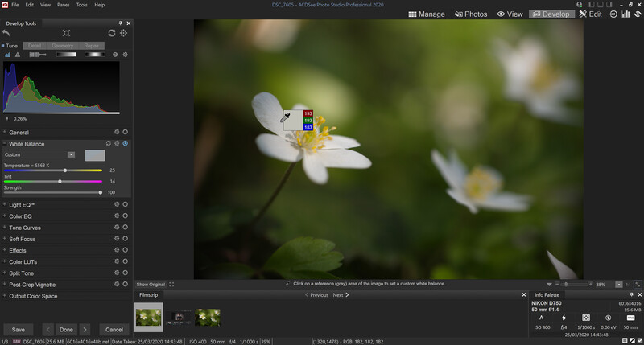Viewport: 644px width, 345px height.
Task: Click the Save button
Action: click(x=18, y=330)
